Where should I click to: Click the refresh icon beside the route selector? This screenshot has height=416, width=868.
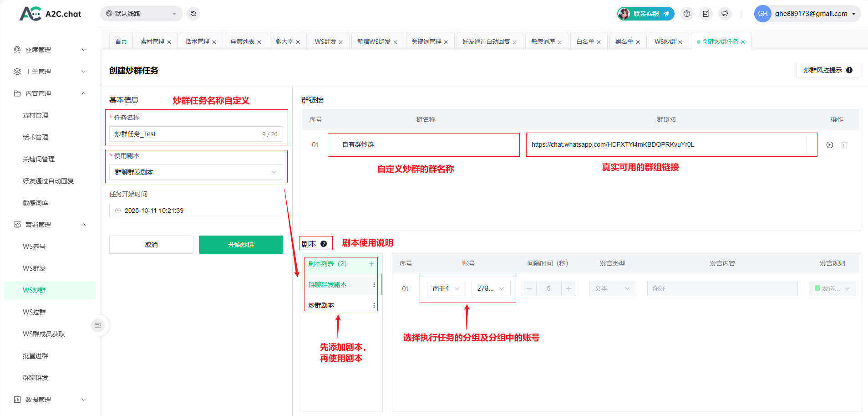[193, 14]
